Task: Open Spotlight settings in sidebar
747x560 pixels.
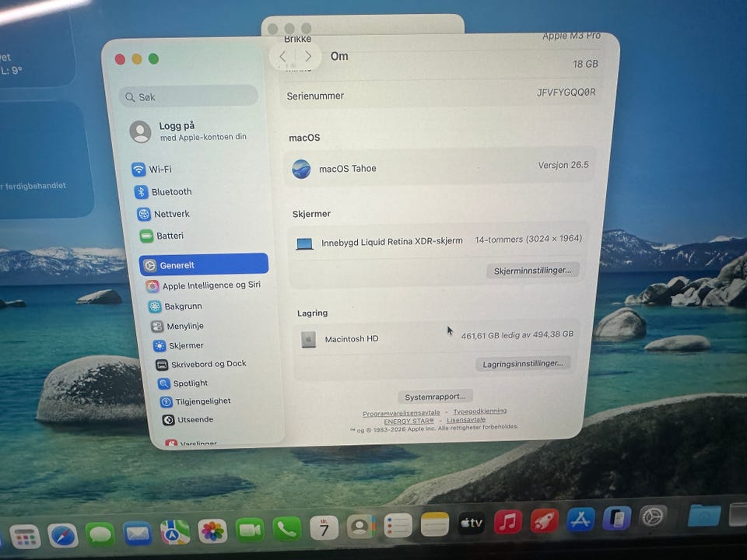Action: [x=183, y=383]
